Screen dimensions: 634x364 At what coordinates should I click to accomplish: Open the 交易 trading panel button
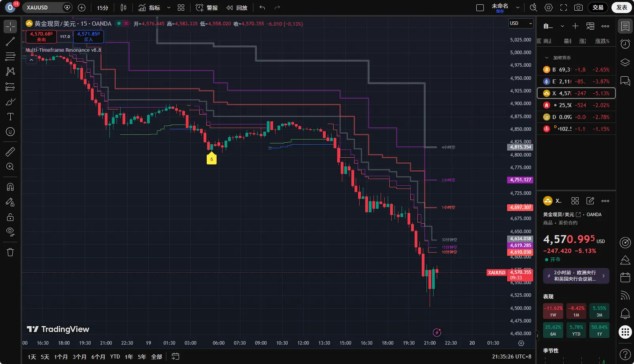pyautogui.click(x=598, y=8)
